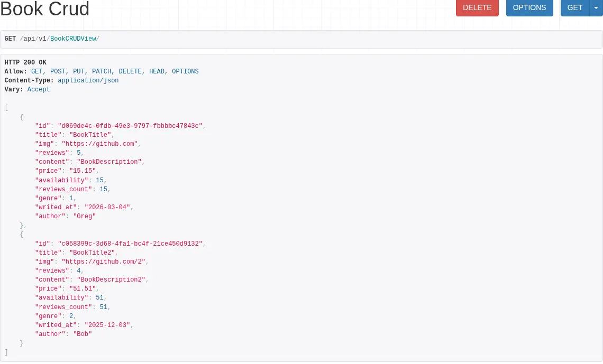Screen dimensions: 603x364
Task: Select the Content-Type application/json value
Action: pyautogui.click(x=88, y=80)
